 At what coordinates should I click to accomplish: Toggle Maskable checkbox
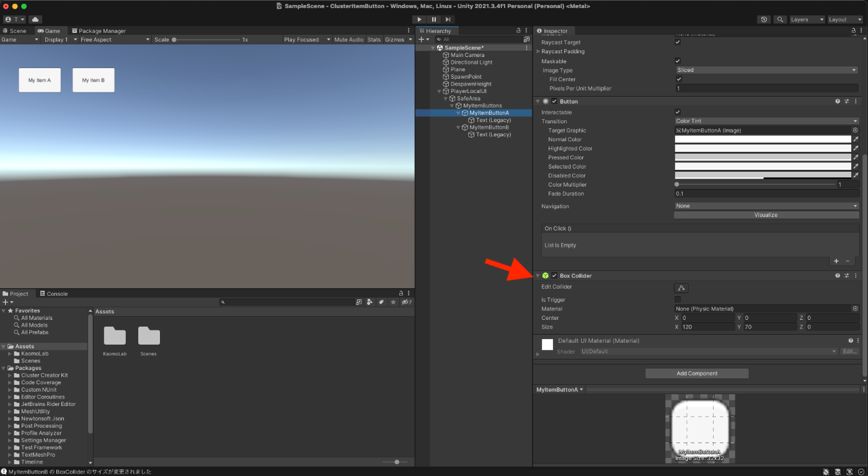point(678,61)
